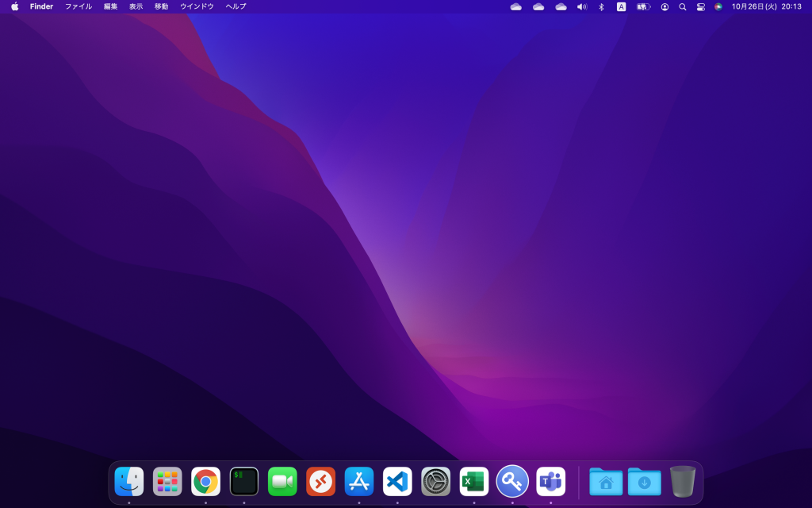
Task: Open Launchpad in the Dock
Action: point(167,481)
